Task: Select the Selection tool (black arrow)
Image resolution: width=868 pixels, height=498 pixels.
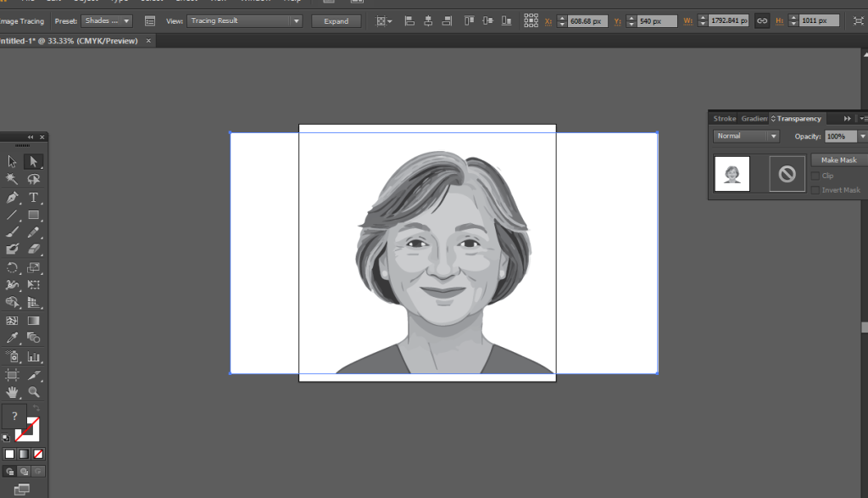Action: pos(12,161)
